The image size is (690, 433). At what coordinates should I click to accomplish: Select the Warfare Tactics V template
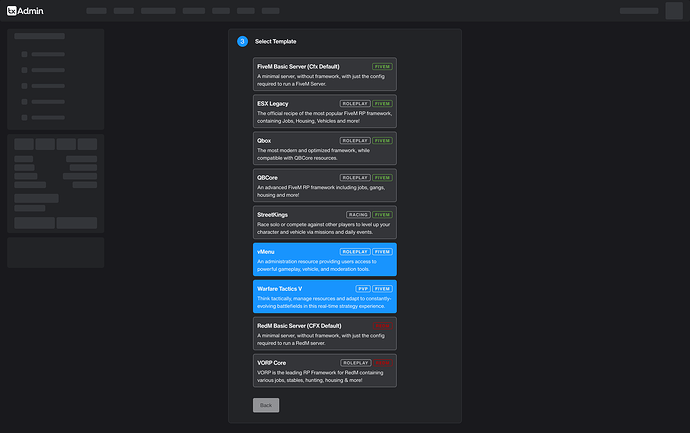[325, 296]
